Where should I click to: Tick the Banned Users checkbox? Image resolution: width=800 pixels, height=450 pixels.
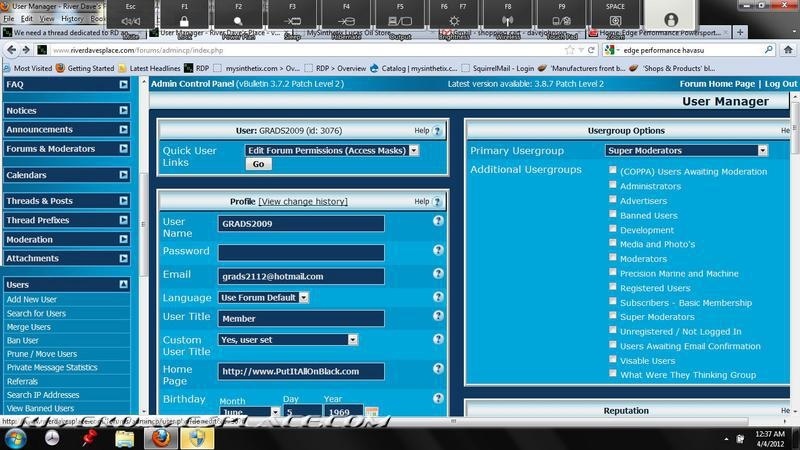612,215
